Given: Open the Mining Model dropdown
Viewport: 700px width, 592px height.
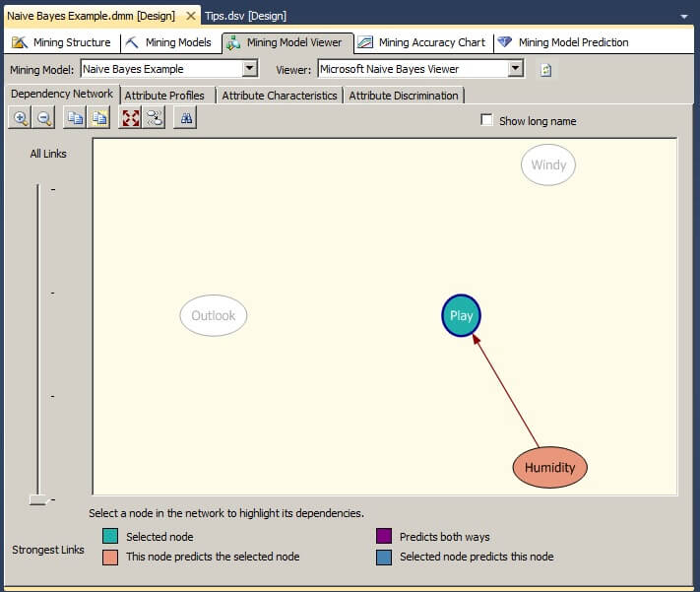Looking at the screenshot, I should point(250,69).
